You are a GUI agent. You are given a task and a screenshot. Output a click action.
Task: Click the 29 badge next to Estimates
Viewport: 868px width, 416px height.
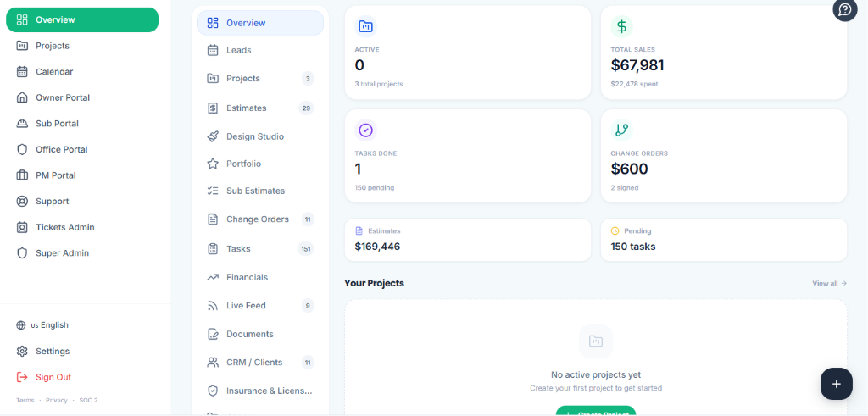click(306, 108)
